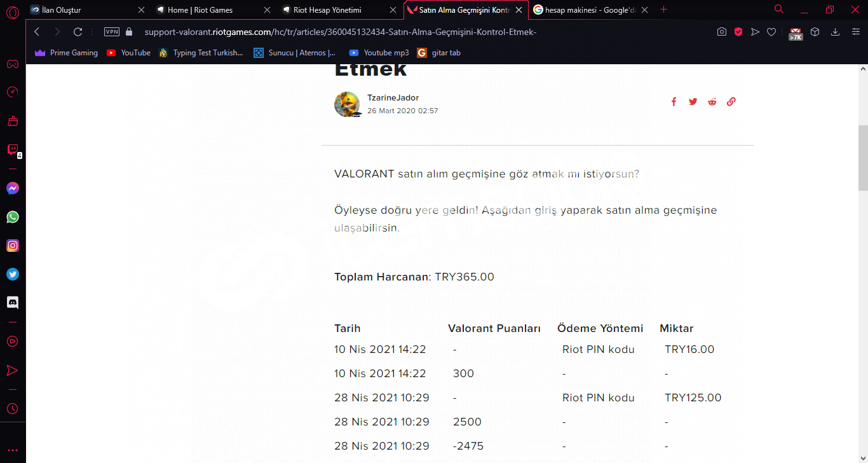This screenshot has height=463, width=868.
Task: Open GX Corner gamepad icon in sidebar
Action: click(x=12, y=64)
